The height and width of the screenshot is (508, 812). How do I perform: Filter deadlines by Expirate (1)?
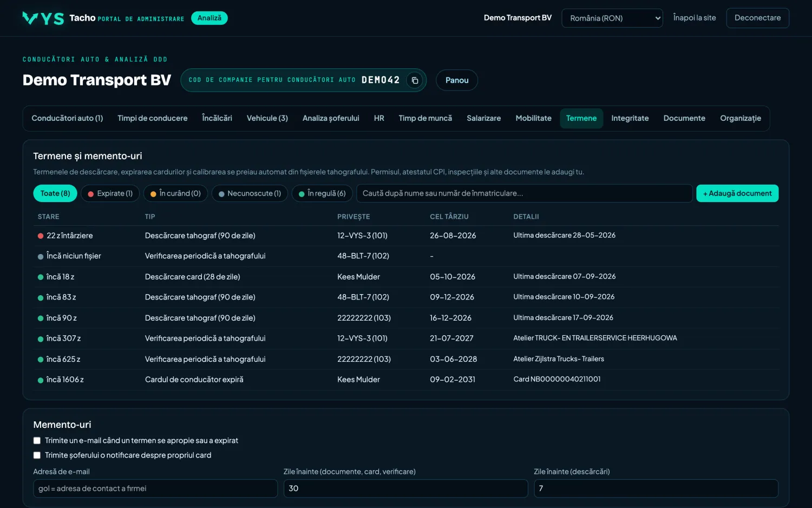click(110, 193)
